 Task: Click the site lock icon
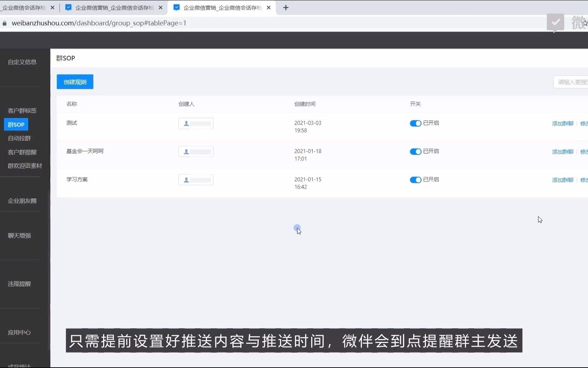pyautogui.click(x=4, y=23)
